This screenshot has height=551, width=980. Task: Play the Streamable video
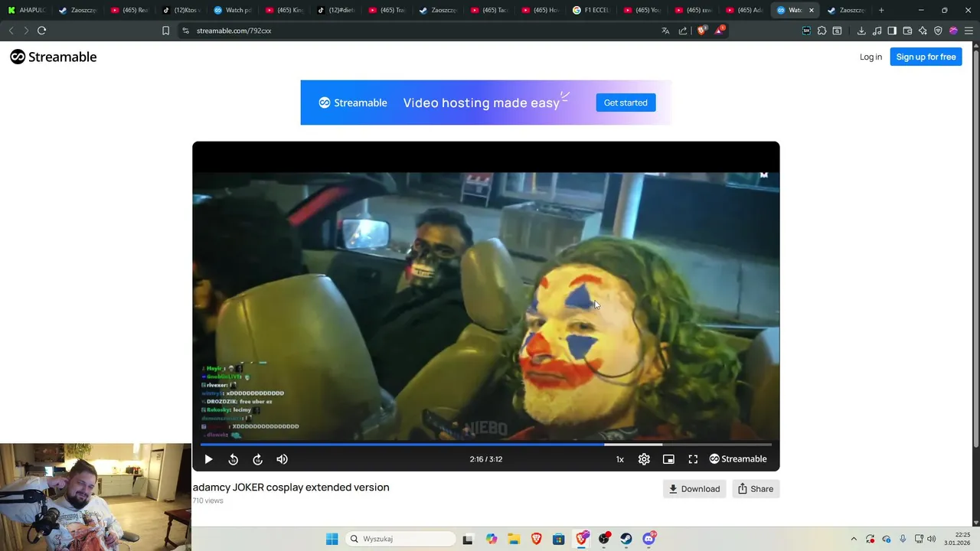(x=208, y=459)
